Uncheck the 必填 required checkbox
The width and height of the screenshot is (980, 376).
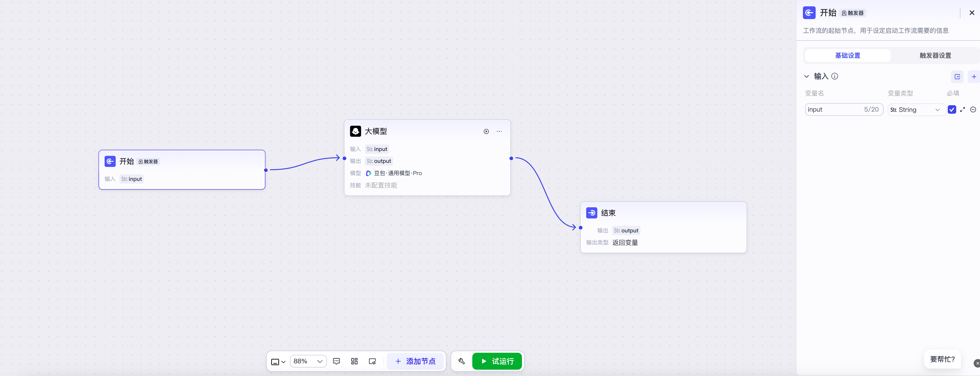[952, 110]
